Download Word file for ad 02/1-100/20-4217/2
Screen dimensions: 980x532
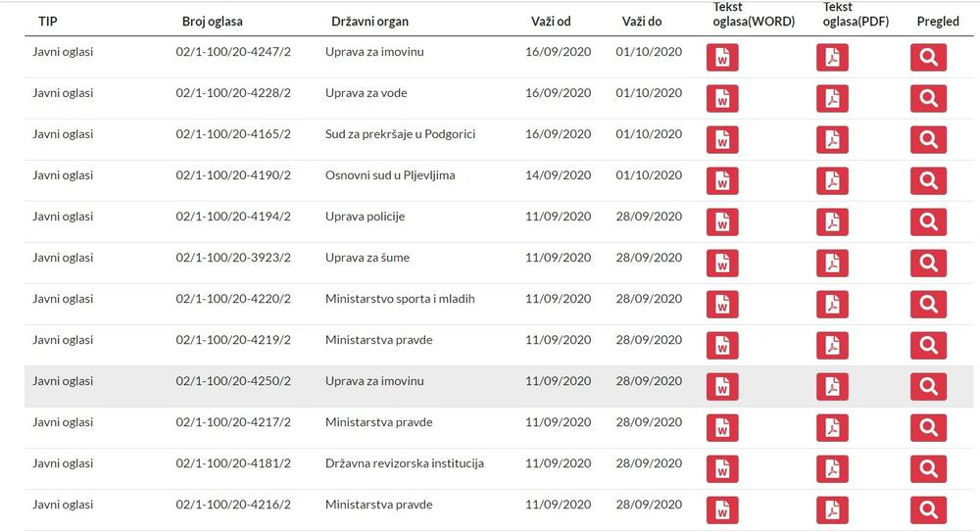click(x=722, y=428)
